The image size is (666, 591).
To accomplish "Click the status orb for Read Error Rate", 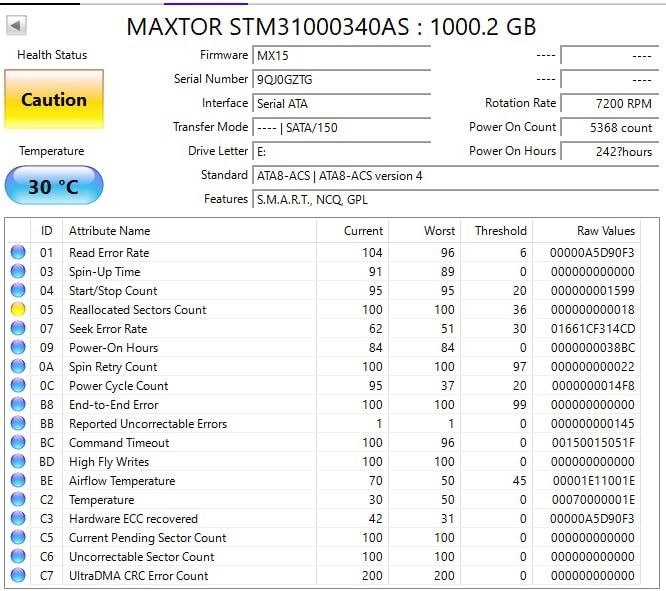I will pos(18,252).
